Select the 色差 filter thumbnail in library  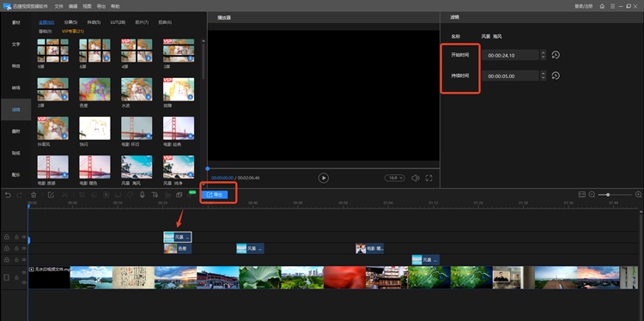[94, 89]
